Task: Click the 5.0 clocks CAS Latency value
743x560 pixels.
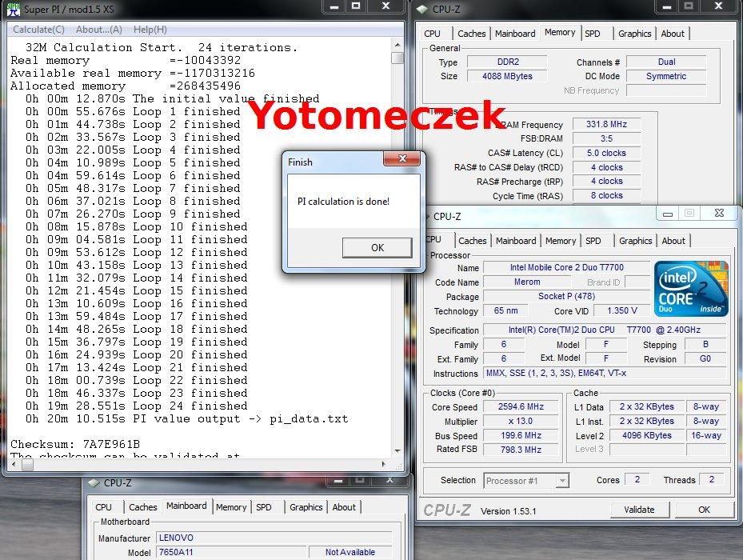Action: 606,153
